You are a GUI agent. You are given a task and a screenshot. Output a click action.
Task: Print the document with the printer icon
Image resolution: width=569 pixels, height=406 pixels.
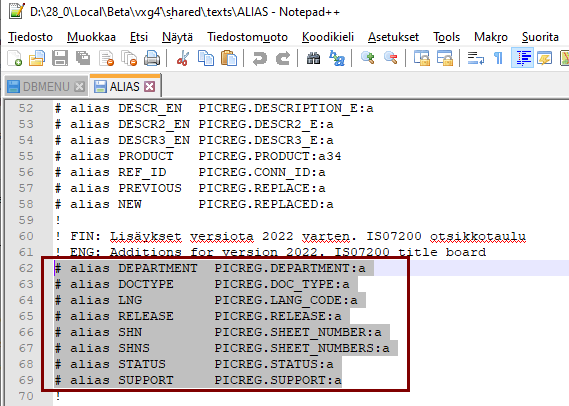click(152, 58)
